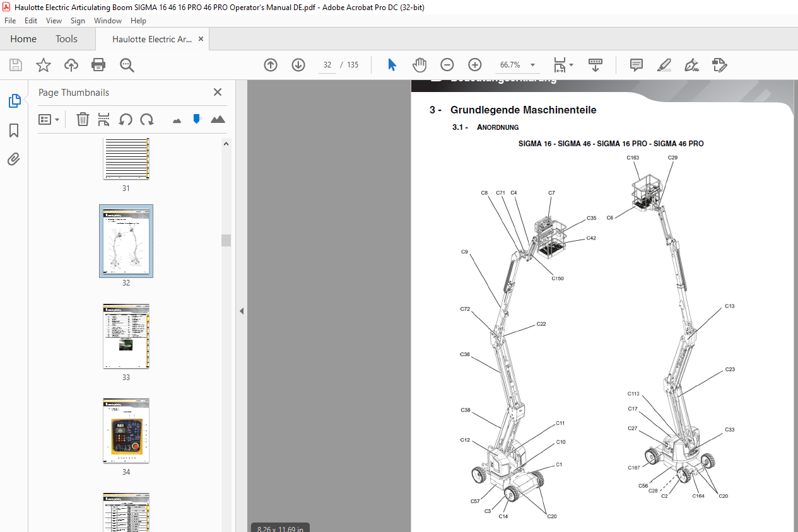The image size is (798, 532).
Task: Enlarge thumbnail size large mountain icon
Action: tap(218, 119)
